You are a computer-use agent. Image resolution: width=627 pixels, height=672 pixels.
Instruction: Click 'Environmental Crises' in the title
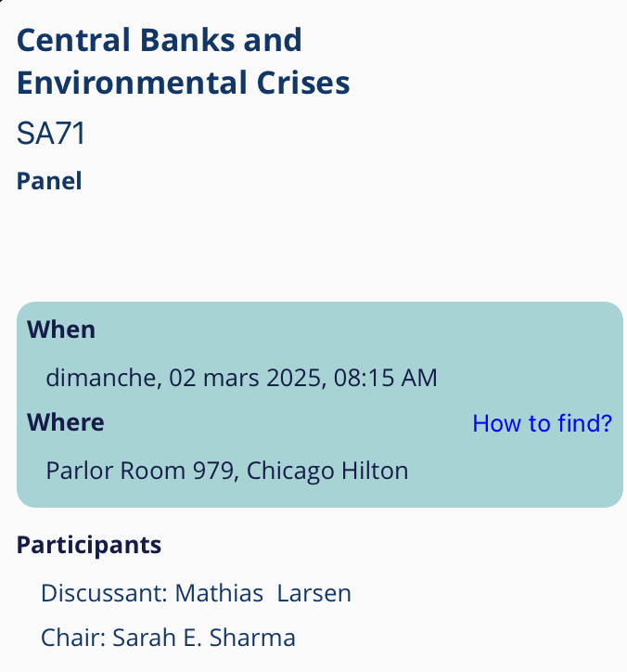pyautogui.click(x=183, y=84)
